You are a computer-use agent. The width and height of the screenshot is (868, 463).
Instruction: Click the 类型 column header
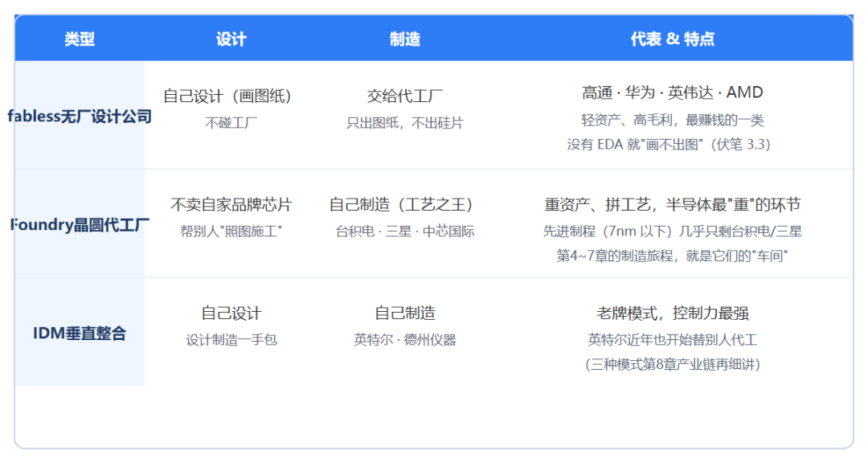pyautogui.click(x=79, y=39)
